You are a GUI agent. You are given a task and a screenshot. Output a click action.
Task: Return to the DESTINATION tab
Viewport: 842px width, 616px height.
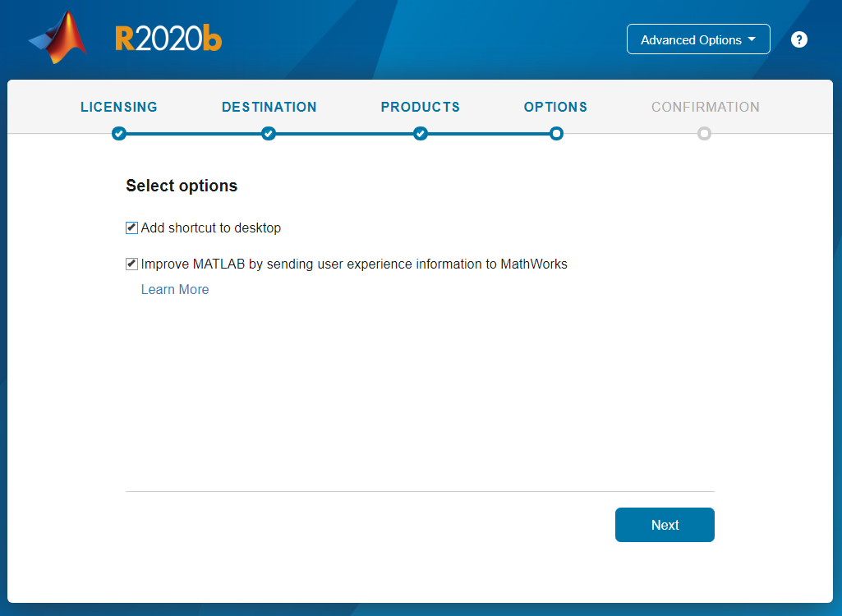(x=269, y=107)
